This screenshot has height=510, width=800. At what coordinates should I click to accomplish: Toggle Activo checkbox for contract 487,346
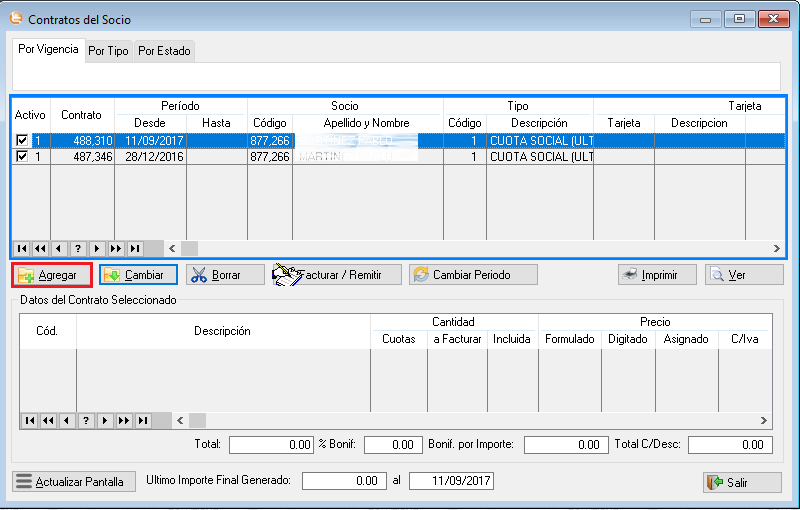coord(22,157)
